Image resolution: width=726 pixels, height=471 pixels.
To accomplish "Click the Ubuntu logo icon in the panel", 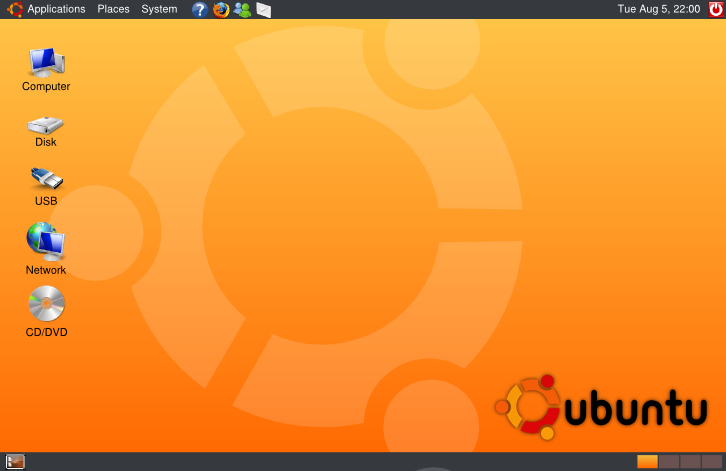I will pos(15,9).
